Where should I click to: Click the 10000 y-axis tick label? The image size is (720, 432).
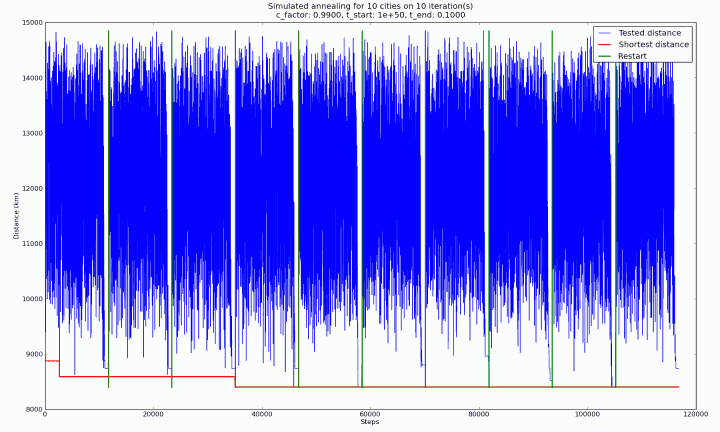pyautogui.click(x=33, y=299)
